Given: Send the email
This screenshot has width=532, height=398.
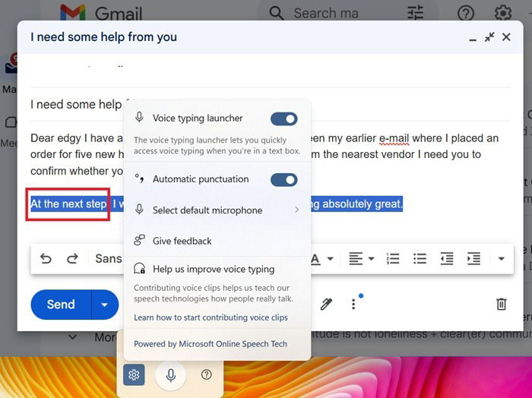Looking at the screenshot, I should point(61,305).
